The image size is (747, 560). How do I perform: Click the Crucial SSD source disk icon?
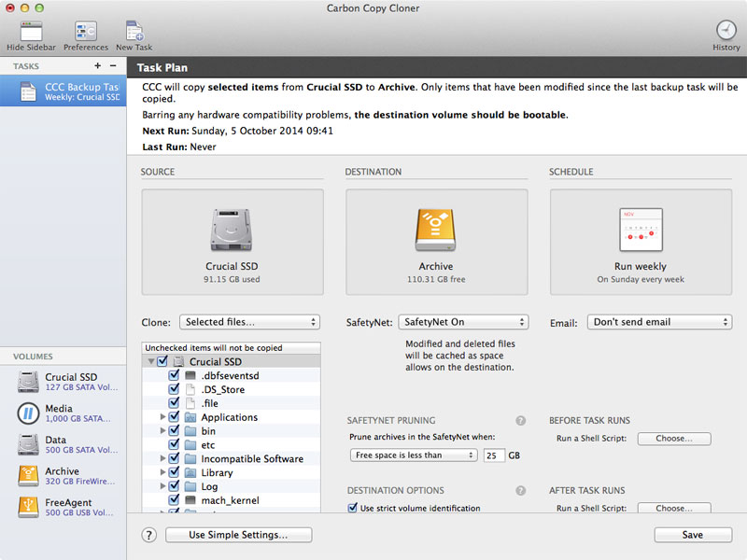(231, 231)
